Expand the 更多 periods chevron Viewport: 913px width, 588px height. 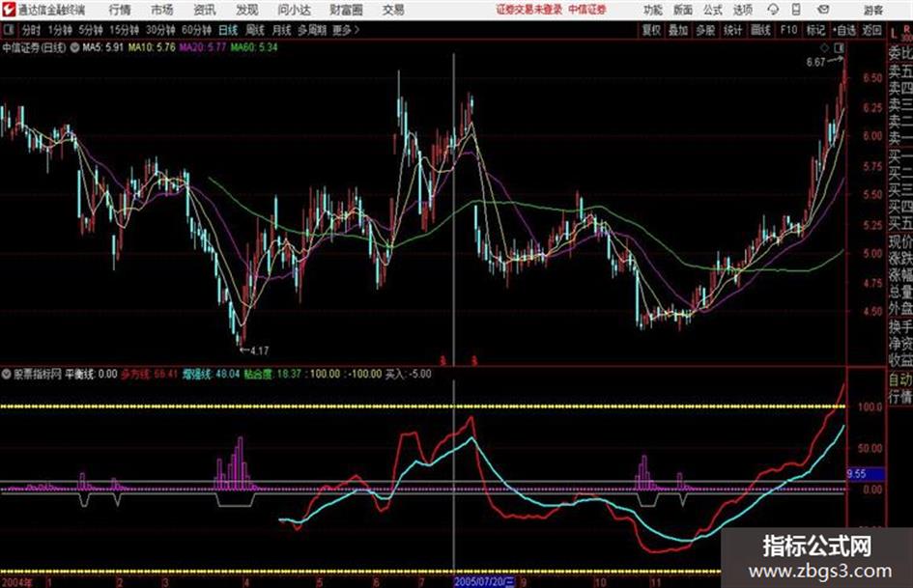(357, 30)
